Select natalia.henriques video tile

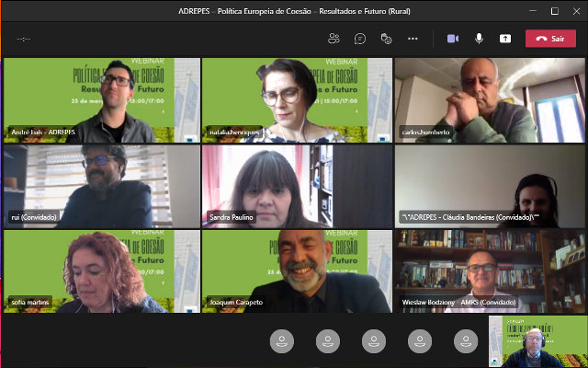(x=297, y=99)
